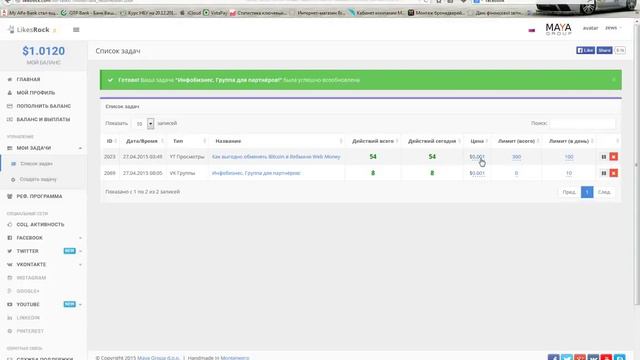Image resolution: width=640 pixels, height=360 pixels.
Task: Expand the YouTube sidebar section
Action: pyautogui.click(x=43, y=304)
